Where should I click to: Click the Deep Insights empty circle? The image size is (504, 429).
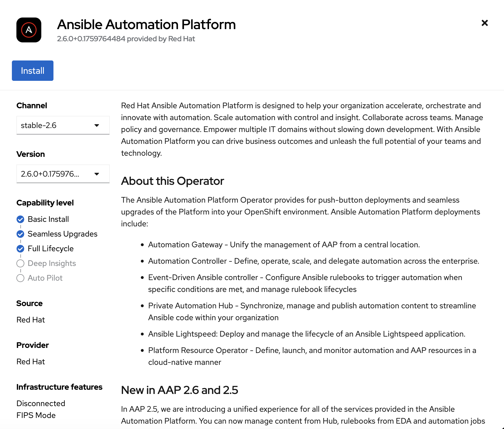tap(20, 263)
